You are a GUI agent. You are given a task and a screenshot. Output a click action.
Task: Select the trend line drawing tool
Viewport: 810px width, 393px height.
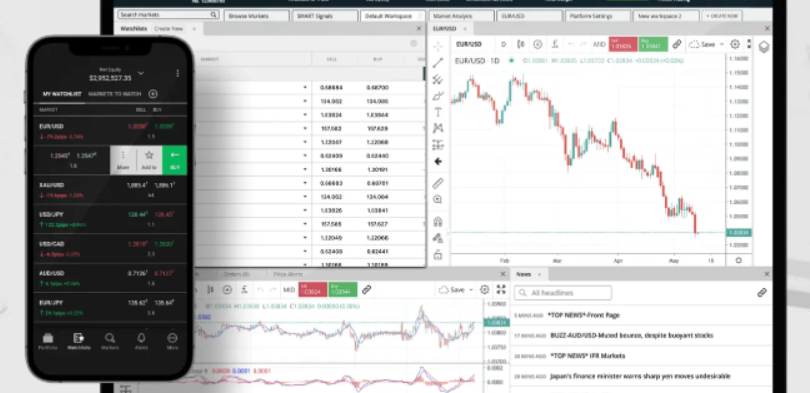[x=438, y=63]
